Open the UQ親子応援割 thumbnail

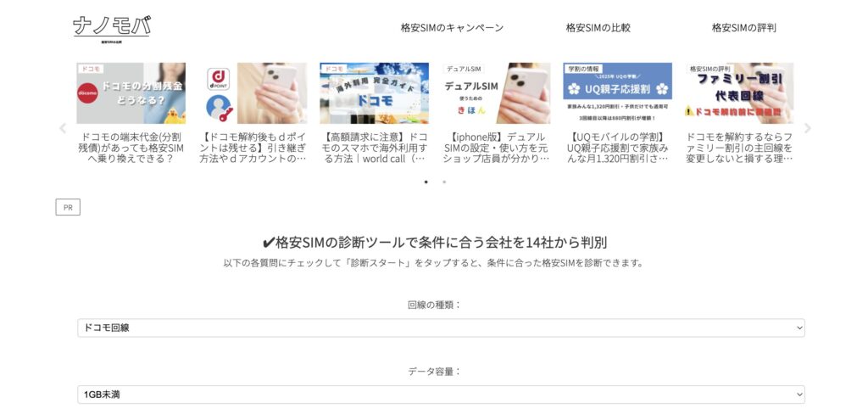click(x=618, y=93)
